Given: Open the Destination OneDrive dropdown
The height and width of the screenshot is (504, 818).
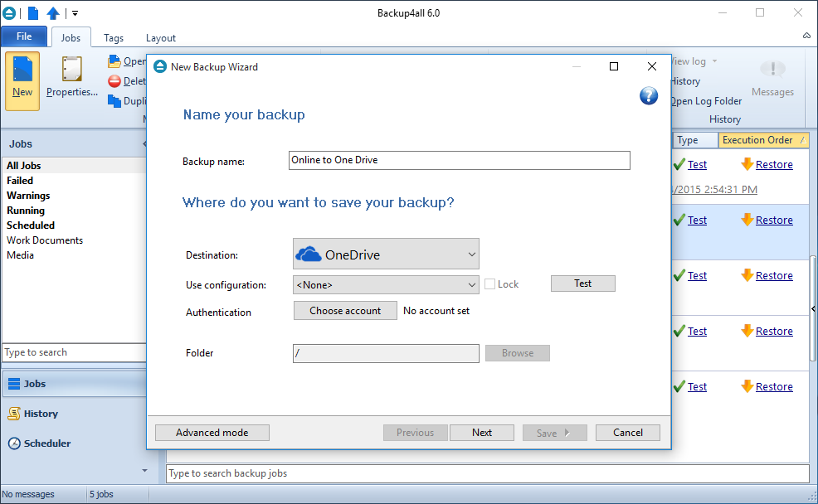Looking at the screenshot, I should pyautogui.click(x=386, y=254).
